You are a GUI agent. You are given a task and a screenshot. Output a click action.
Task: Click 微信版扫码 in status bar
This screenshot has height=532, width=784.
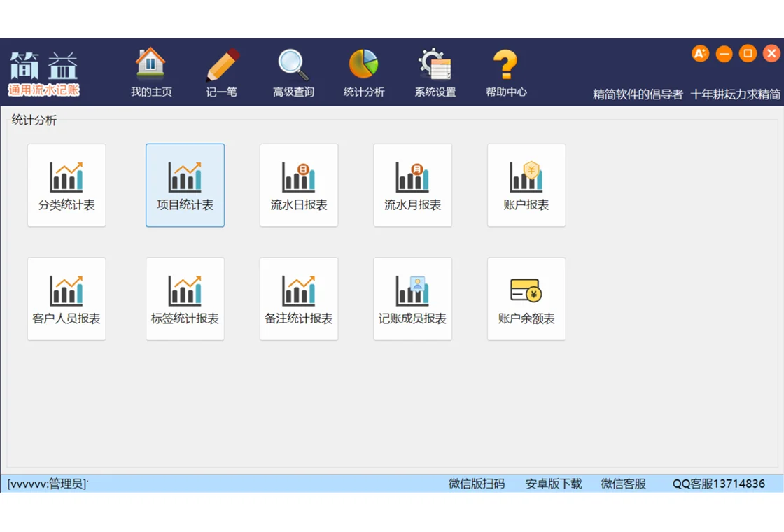coord(477,484)
